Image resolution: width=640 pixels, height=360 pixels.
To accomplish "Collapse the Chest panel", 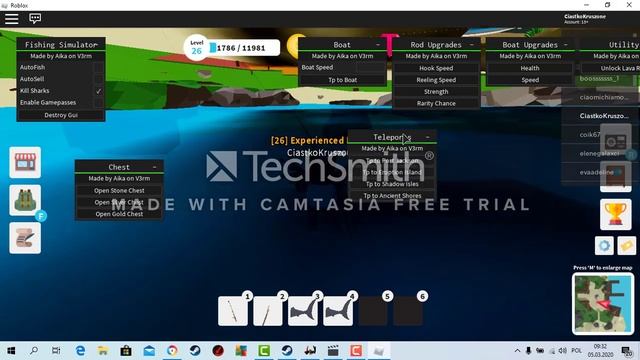I will coord(154,167).
